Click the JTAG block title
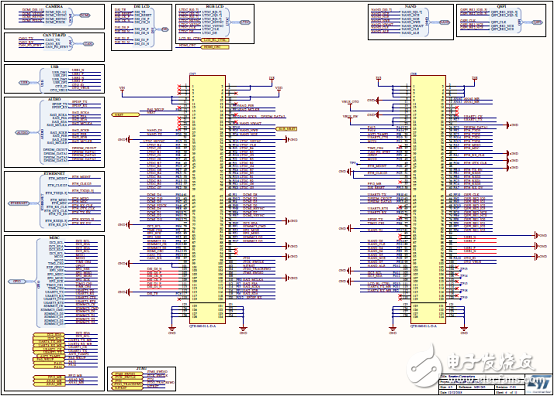Image resolution: width=554 pixels, height=396 pixels. pos(141,368)
